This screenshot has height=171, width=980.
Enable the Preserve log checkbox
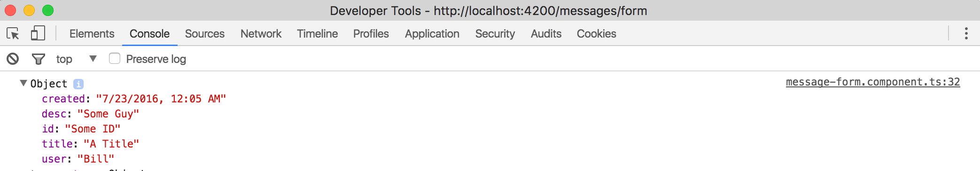point(115,58)
